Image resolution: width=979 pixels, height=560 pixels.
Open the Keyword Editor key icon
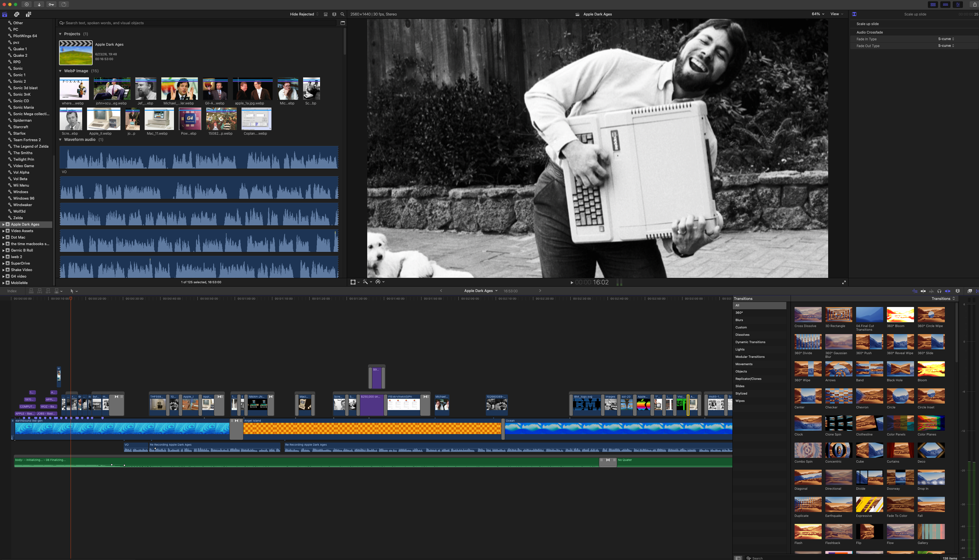51,4
